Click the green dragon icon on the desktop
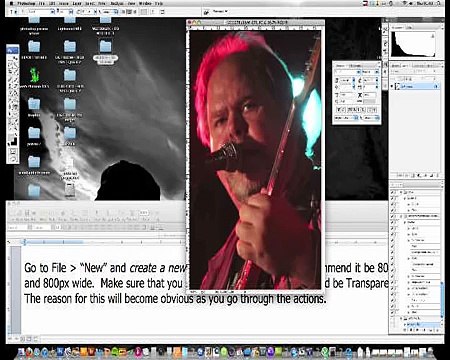450x360 pixels. pyautogui.click(x=34, y=75)
